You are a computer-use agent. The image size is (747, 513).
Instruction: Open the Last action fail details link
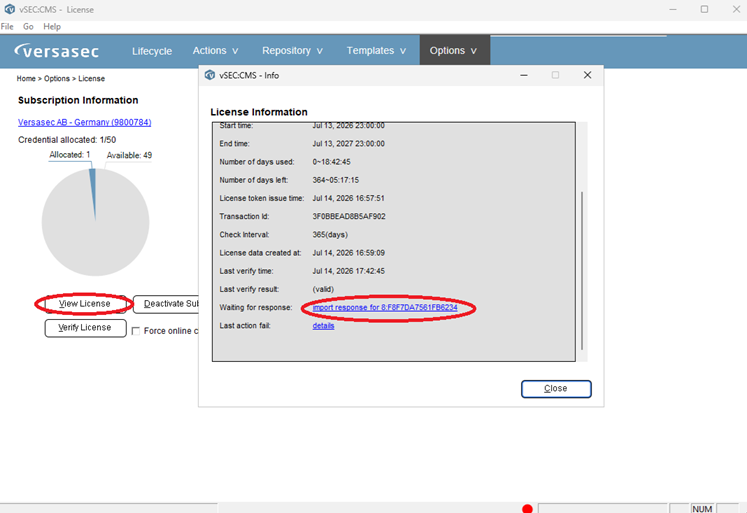coord(323,326)
